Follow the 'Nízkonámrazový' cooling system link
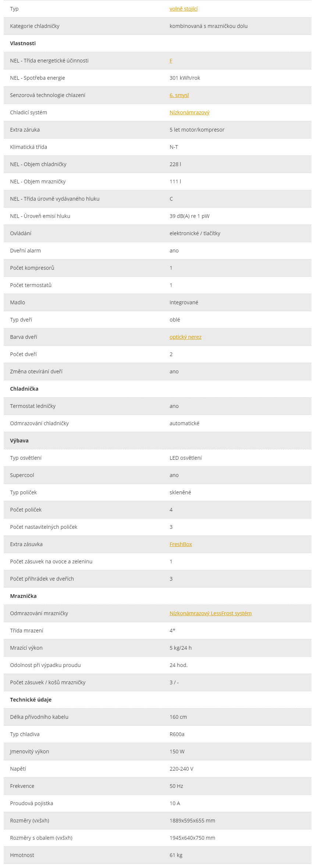 tap(189, 112)
